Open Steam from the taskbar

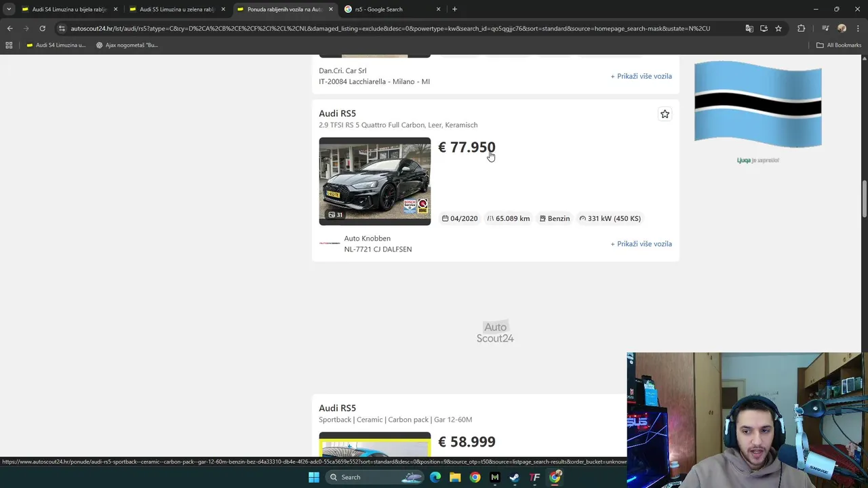pyautogui.click(x=515, y=477)
